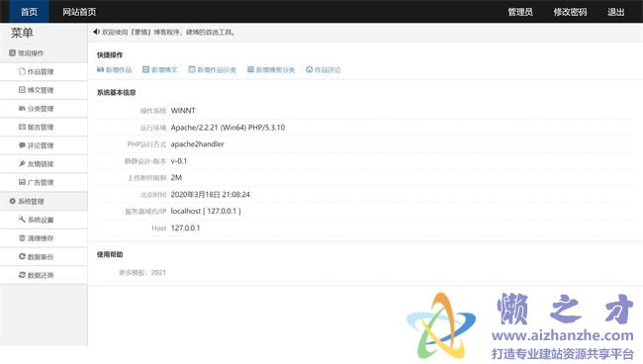This screenshot has width=643, height=364.
Task: Go to 网站首页 in top navigation
Action: [x=79, y=12]
